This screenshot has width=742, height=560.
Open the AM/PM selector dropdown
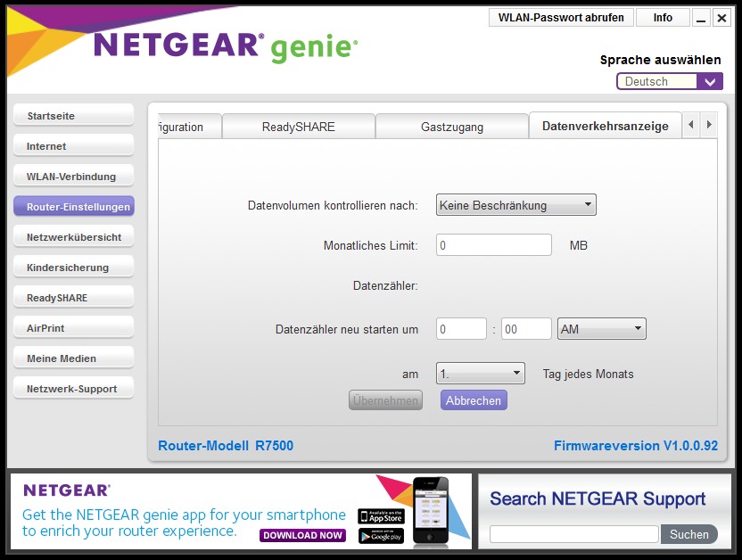[601, 329]
